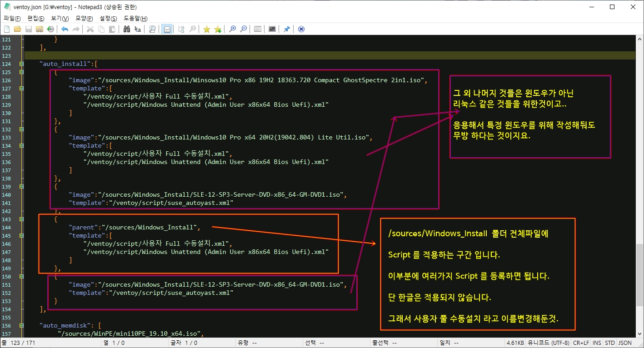Save the file with floppy disk icon
The height and width of the screenshot is (348, 644).
(x=29, y=29)
